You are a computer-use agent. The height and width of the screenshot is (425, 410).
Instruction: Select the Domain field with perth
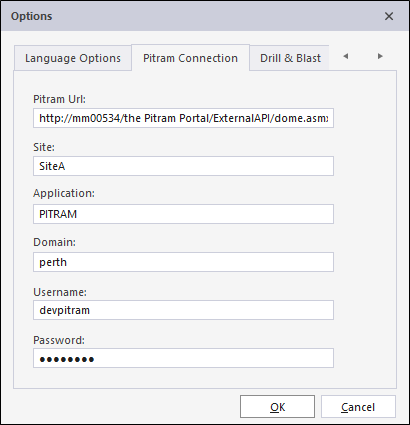coord(183,262)
